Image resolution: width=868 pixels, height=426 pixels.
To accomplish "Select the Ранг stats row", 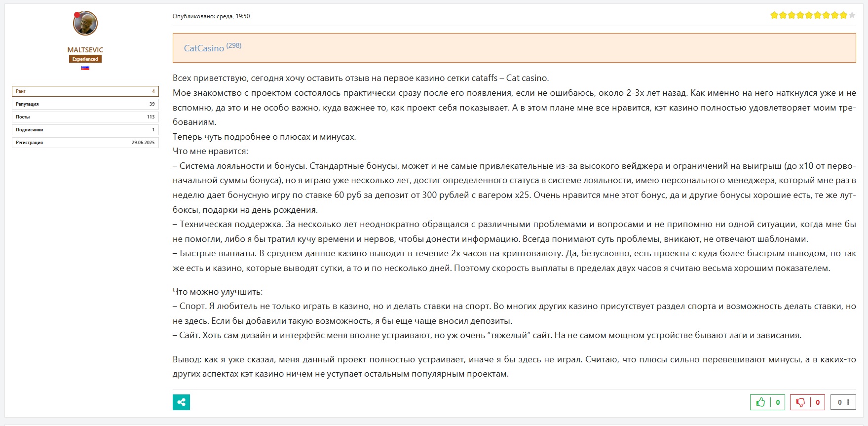I will 85,91.
